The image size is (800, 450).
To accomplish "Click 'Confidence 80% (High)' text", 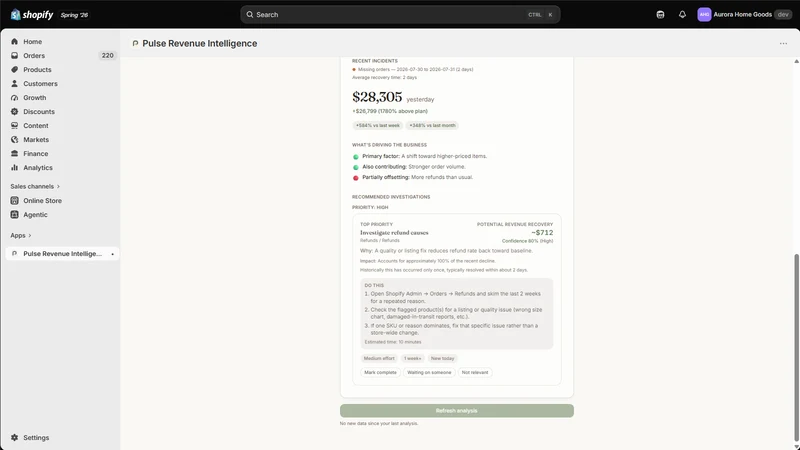I will [x=527, y=241].
